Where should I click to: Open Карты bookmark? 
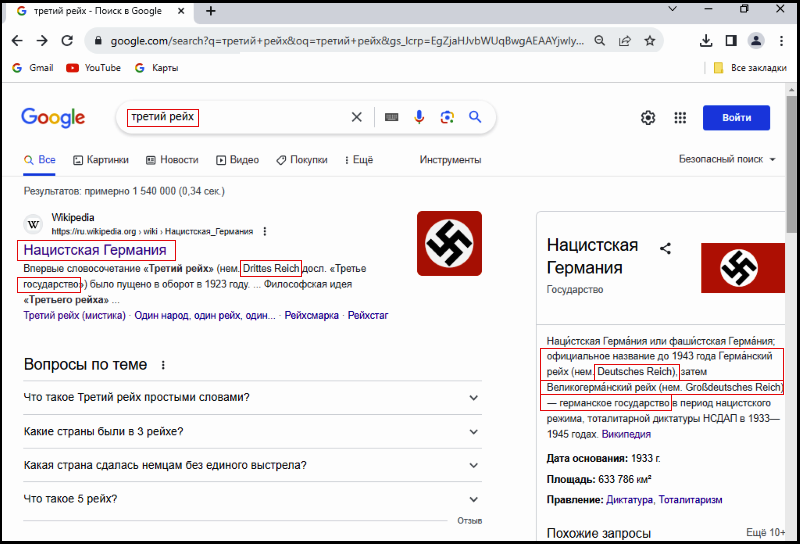pos(157,68)
